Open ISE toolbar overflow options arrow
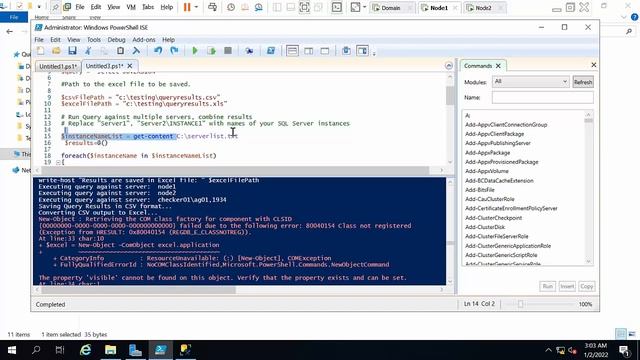Screen dimensions: 640x360 pyautogui.click(x=374, y=53)
